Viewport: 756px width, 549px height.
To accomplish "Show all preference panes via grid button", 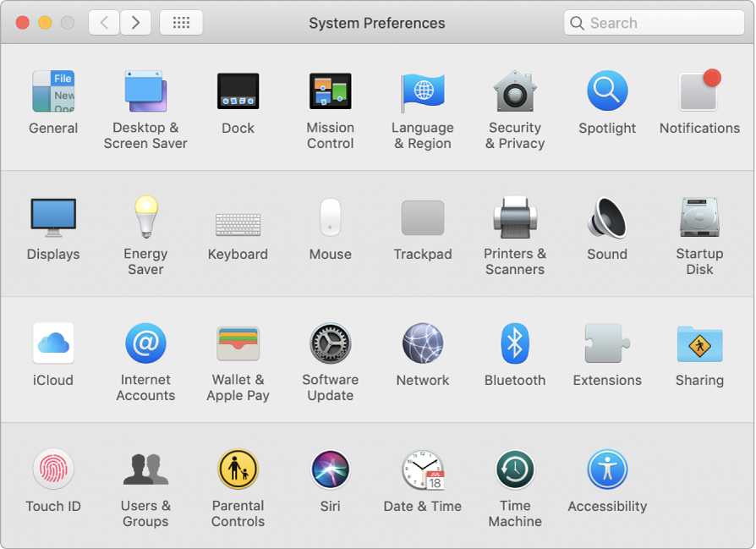I will tap(181, 22).
